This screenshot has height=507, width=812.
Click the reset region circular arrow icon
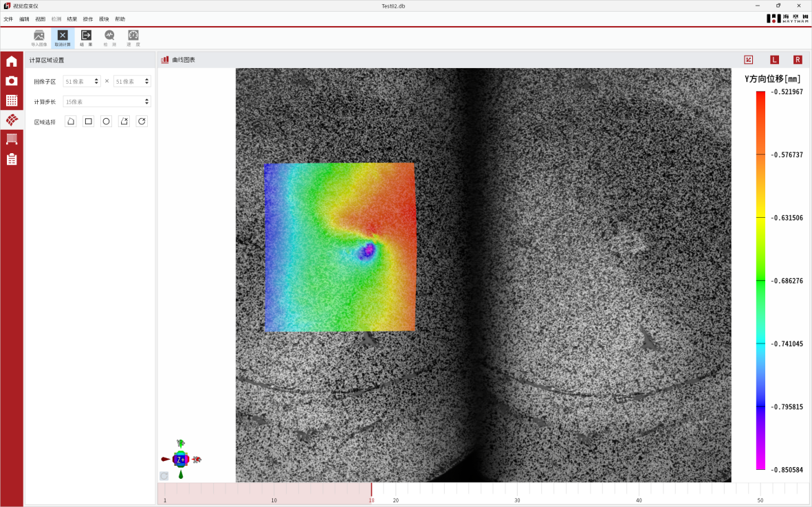[142, 122]
